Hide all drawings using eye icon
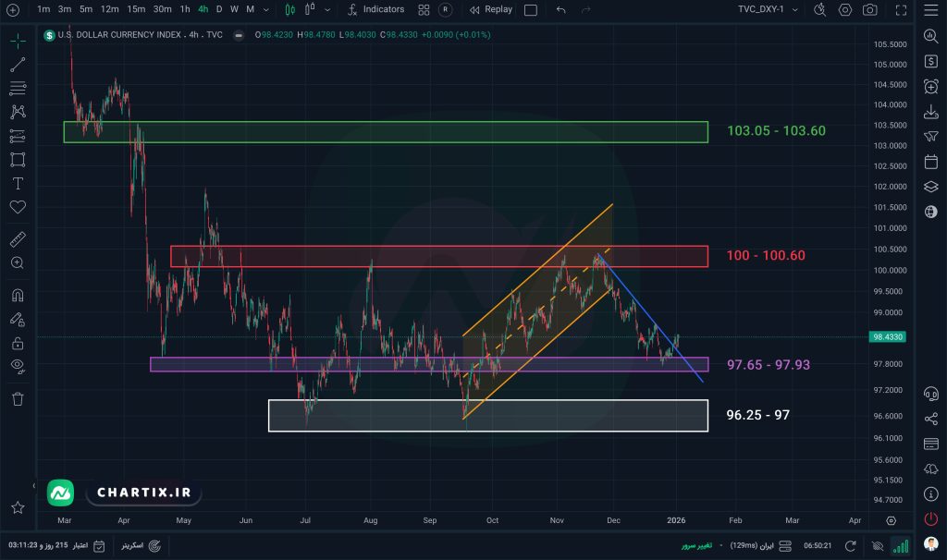947x560 pixels. 18,367
